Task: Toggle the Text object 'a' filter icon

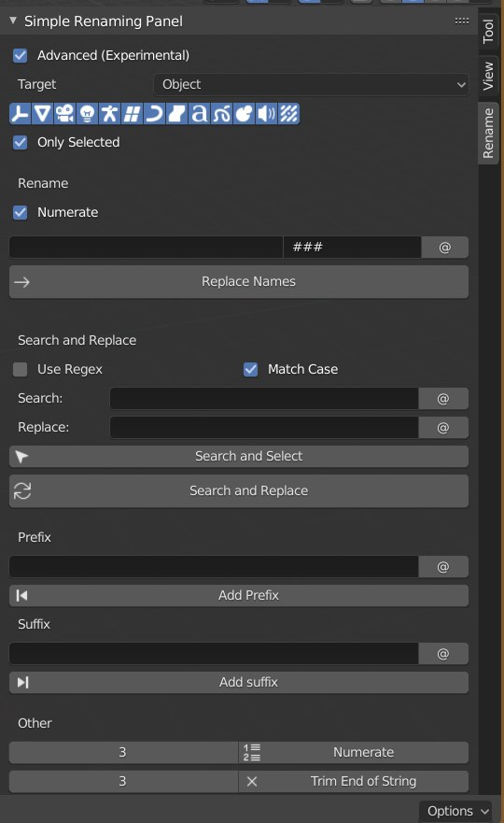Action: [200, 114]
